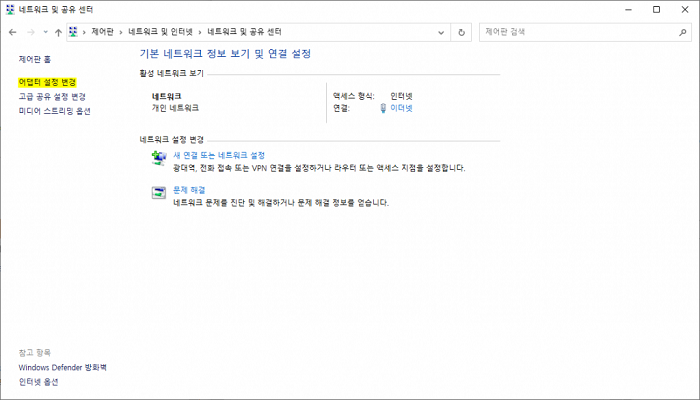Open 미디어 스트리밍 옵션
The width and height of the screenshot is (700, 400).
[x=54, y=111]
